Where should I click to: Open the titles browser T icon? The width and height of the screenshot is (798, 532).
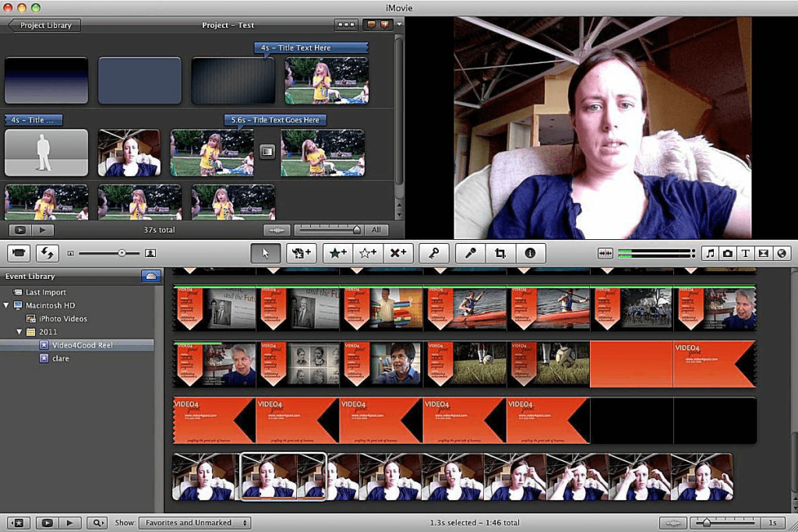(x=746, y=253)
